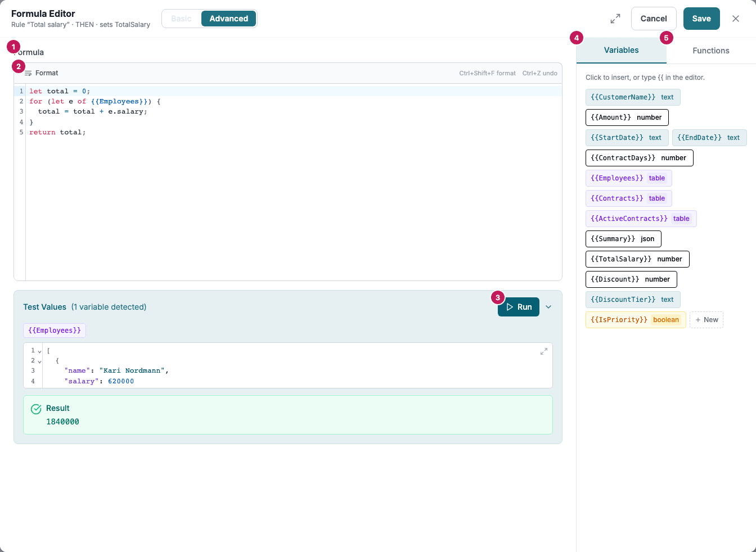Expand the Formula Editor dialog to fullscreen
Viewport: 756px width, 552px height.
pos(615,19)
